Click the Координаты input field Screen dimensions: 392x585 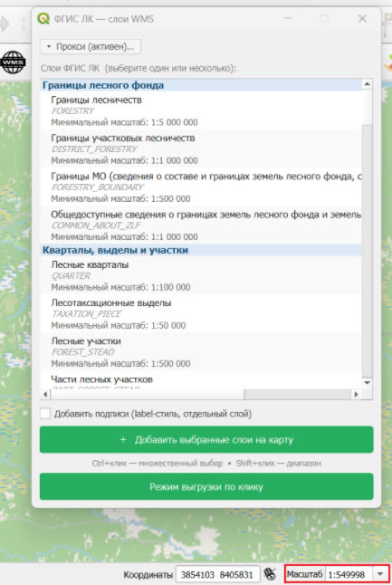[x=217, y=574]
